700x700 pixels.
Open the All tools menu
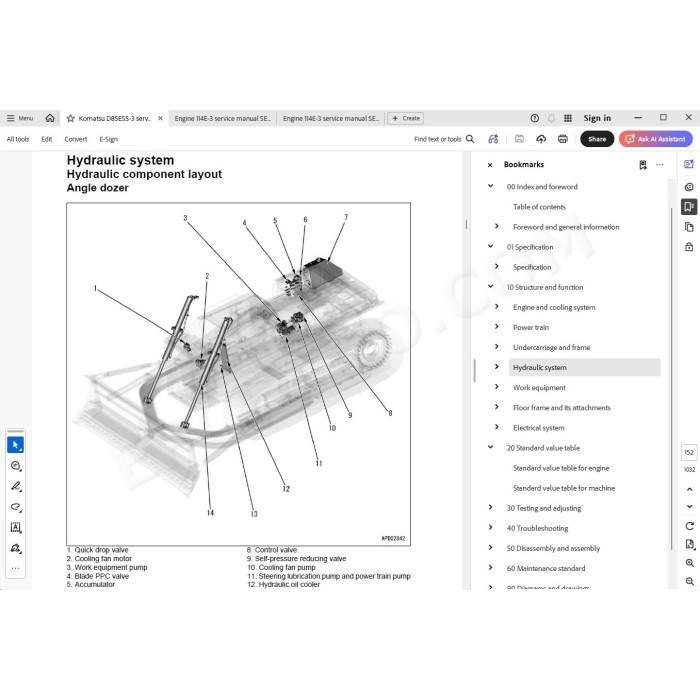[x=18, y=139]
